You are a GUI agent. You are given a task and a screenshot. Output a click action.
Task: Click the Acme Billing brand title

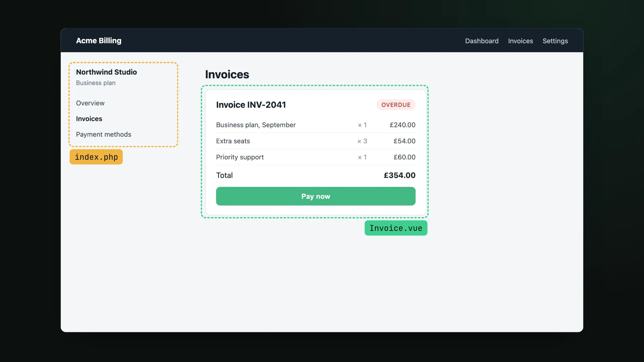(x=99, y=41)
